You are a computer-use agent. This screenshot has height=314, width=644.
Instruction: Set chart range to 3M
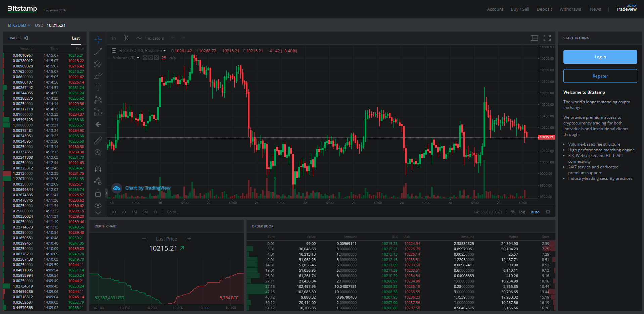click(x=145, y=212)
